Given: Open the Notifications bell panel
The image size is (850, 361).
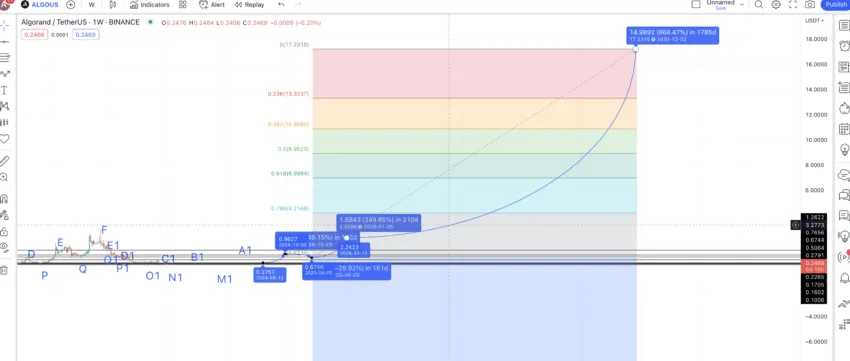Looking at the screenshot, I should pyautogui.click(x=844, y=278).
